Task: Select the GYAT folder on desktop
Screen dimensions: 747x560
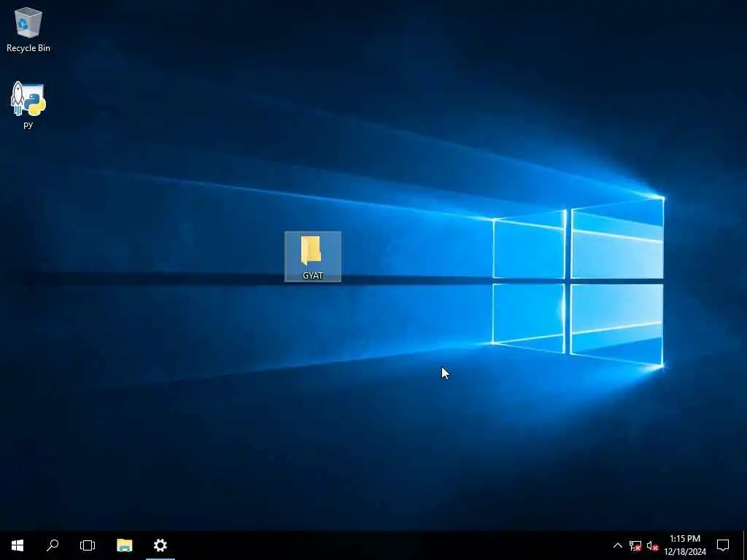Action: click(x=312, y=257)
